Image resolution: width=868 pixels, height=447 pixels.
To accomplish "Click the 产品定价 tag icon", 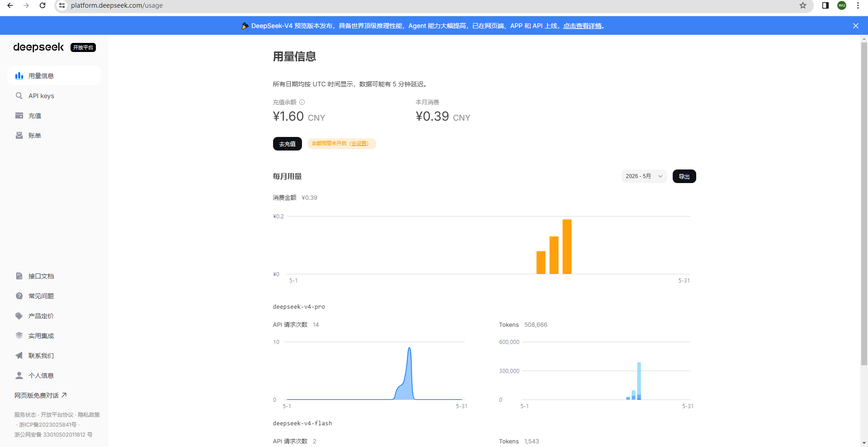I will point(19,315).
